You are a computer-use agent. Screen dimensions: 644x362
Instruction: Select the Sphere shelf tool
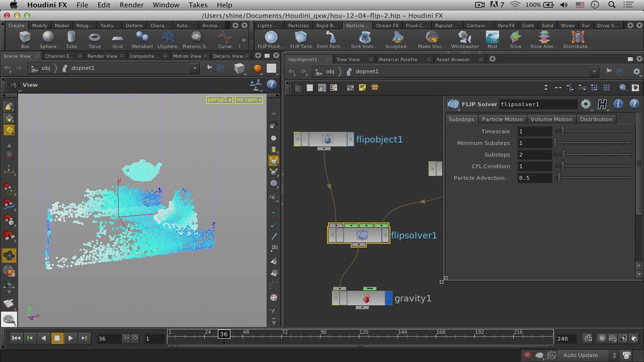tap(48, 39)
